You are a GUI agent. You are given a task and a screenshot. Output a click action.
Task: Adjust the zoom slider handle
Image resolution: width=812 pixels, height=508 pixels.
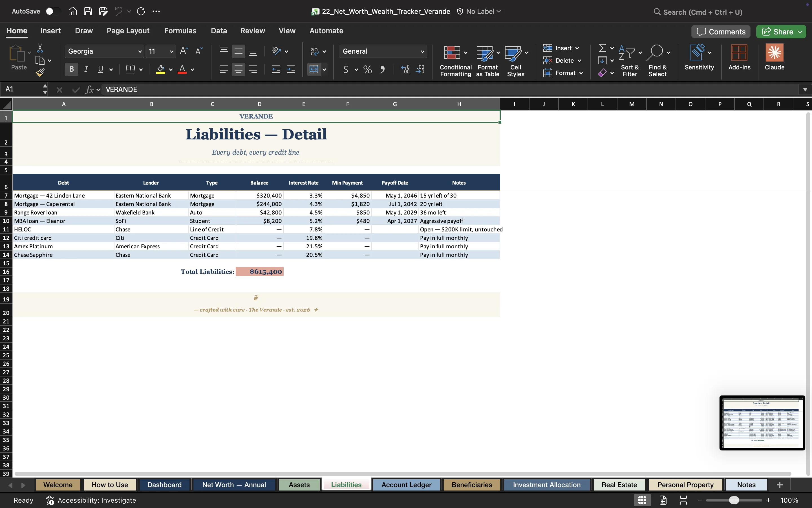734,500
